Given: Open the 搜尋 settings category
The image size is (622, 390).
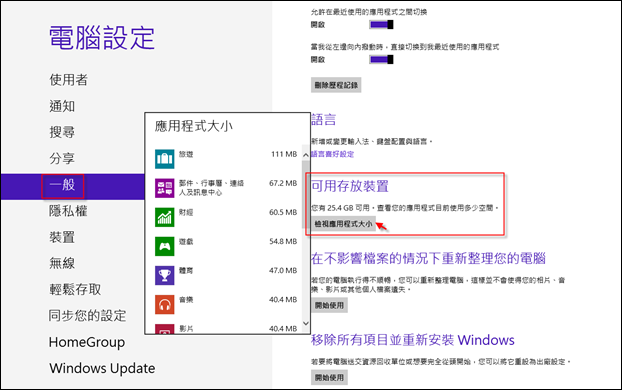Looking at the screenshot, I should tap(62, 132).
